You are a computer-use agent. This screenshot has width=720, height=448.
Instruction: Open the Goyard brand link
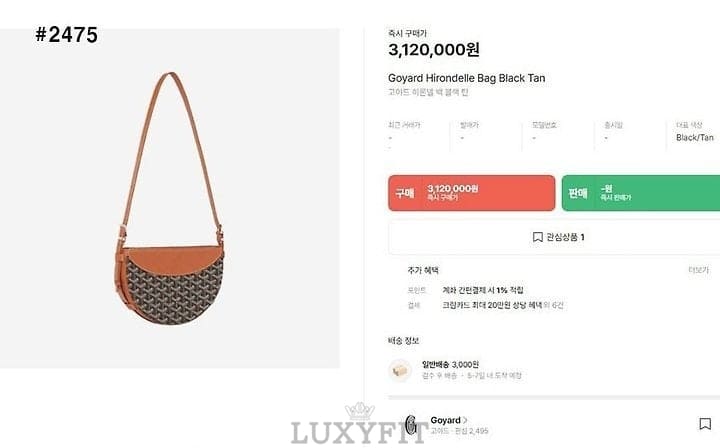click(x=445, y=420)
